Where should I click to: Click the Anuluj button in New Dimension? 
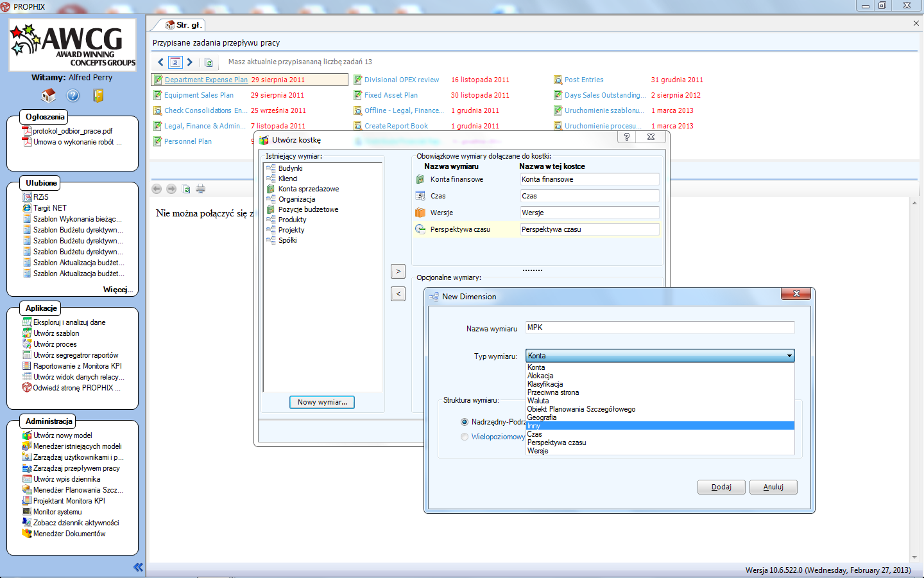[773, 487]
